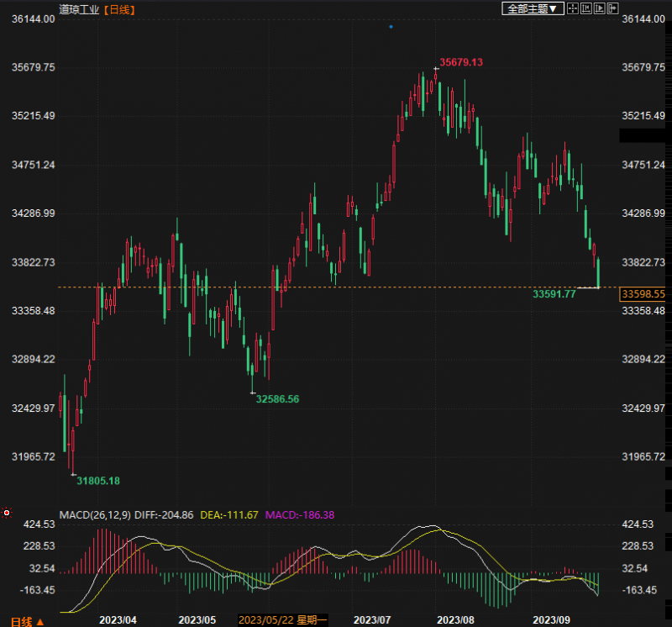Click the blue dot marker above chart

click(391, 27)
